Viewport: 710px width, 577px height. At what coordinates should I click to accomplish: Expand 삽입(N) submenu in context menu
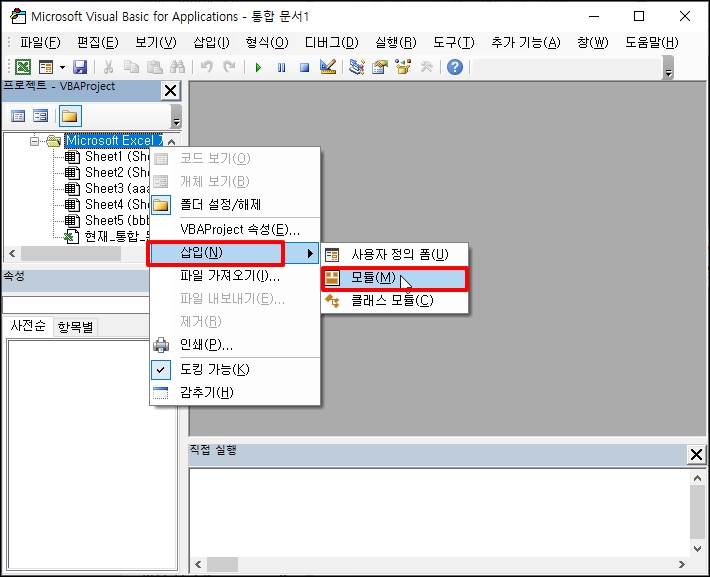tap(235, 253)
